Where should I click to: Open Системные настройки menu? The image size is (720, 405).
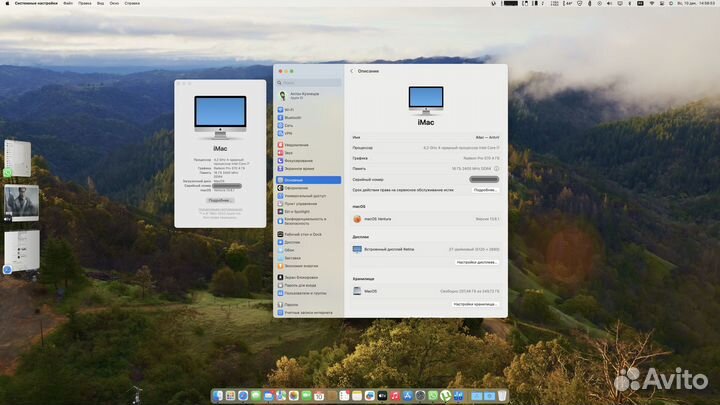point(36,3)
